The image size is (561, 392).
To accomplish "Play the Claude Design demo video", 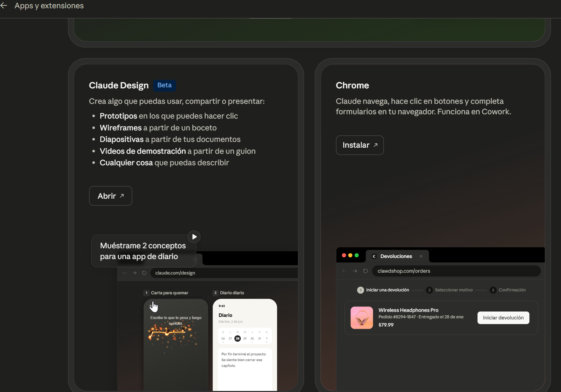I will (x=194, y=237).
